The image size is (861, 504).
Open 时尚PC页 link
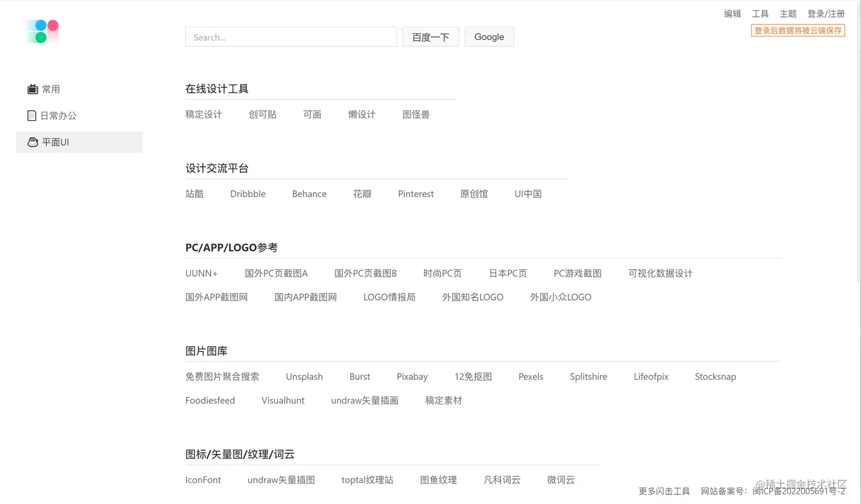point(442,273)
